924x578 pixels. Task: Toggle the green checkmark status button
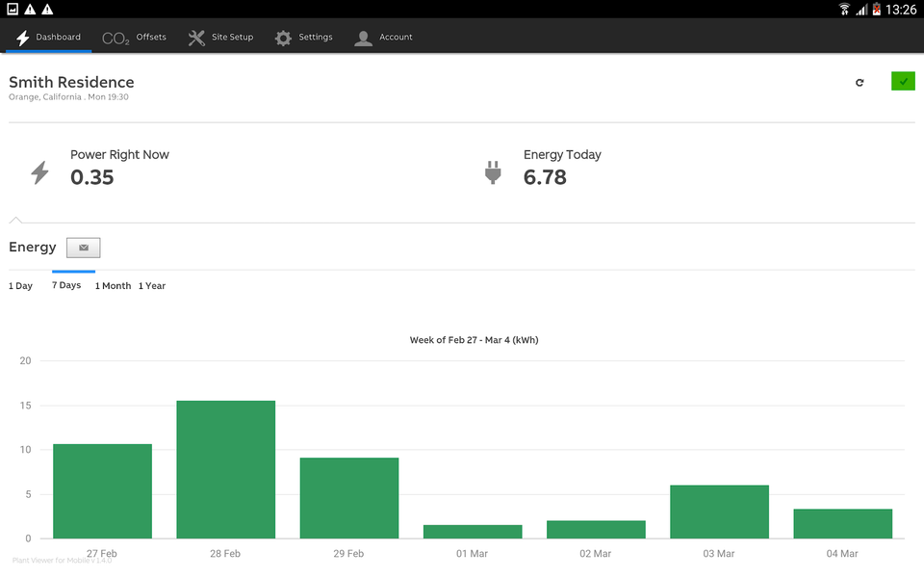[x=902, y=81]
